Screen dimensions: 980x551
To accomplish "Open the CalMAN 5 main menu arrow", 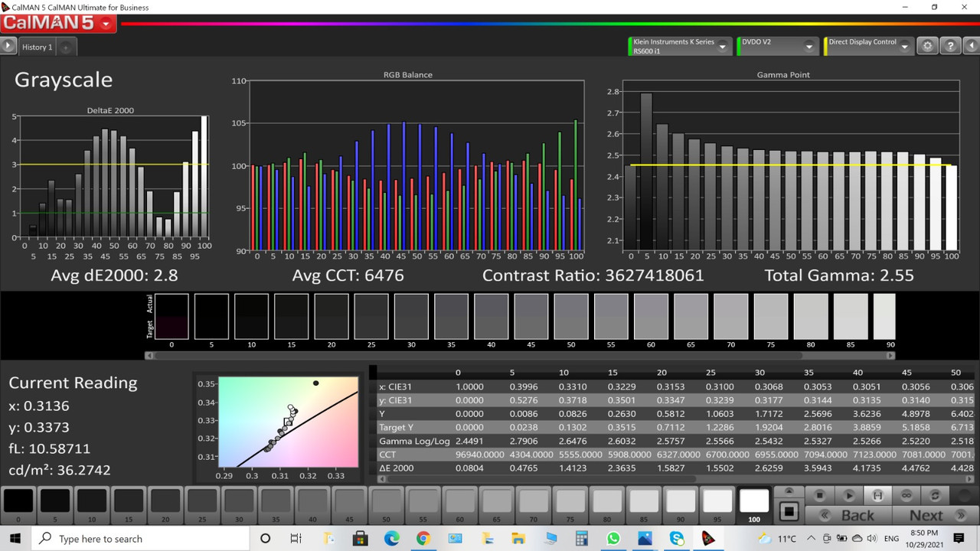I will click(x=106, y=24).
